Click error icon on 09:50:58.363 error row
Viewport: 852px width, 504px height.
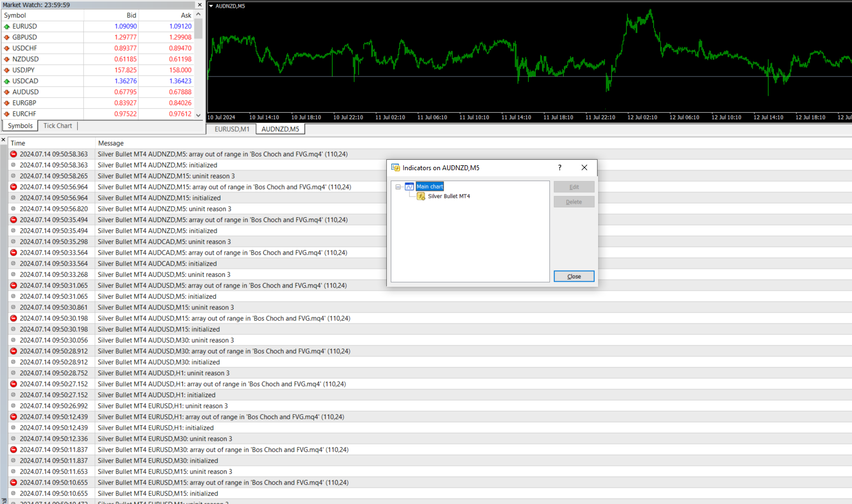tap(14, 154)
